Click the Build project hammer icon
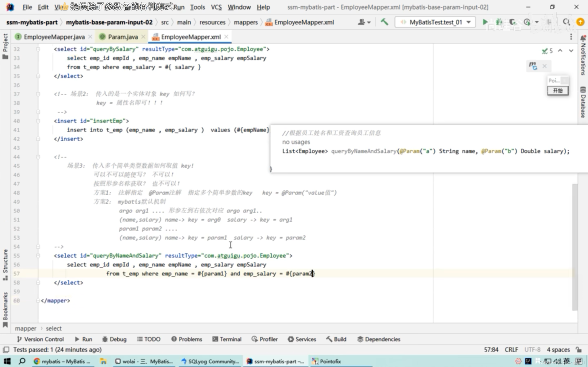This screenshot has width=588, height=367. pyautogui.click(x=384, y=22)
